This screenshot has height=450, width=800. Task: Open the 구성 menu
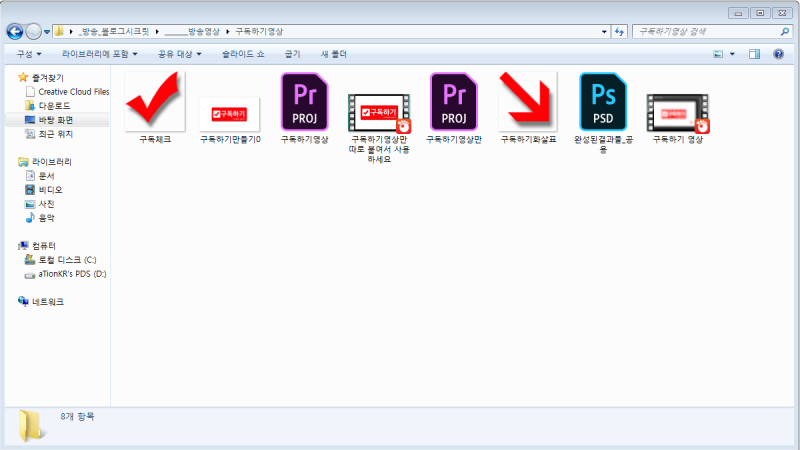[29, 54]
